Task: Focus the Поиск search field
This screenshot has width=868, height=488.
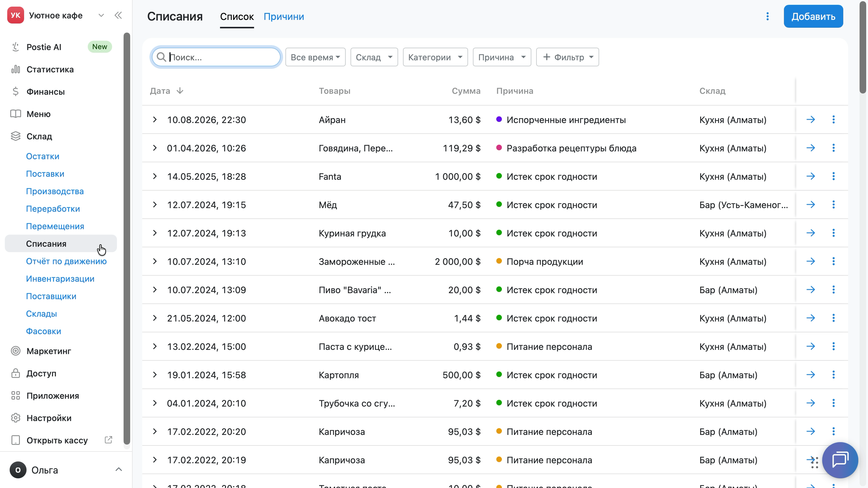Action: (216, 57)
